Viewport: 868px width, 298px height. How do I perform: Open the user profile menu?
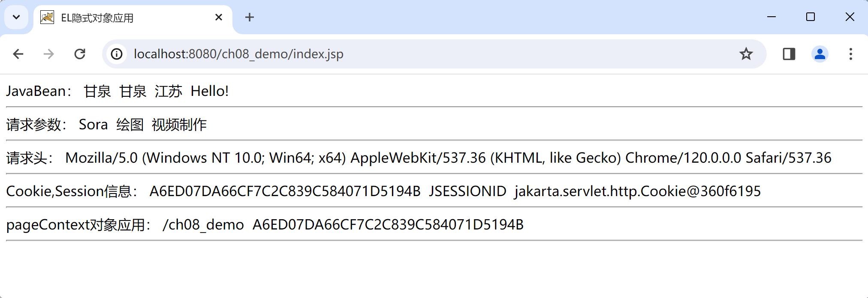click(820, 54)
